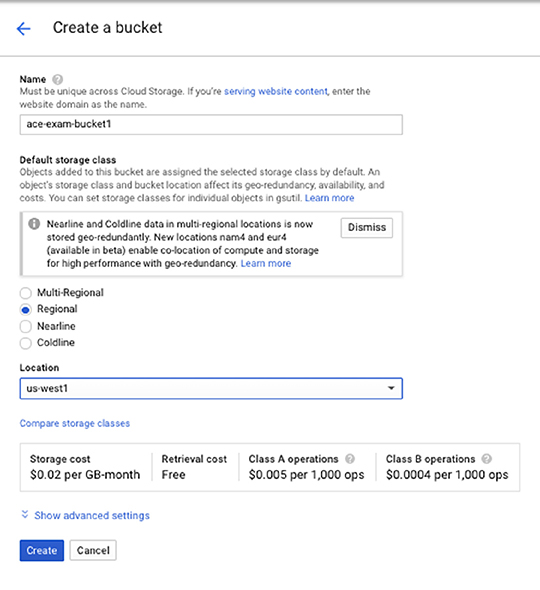The image size is (540, 590).
Task: Click the Create button
Action: (42, 550)
